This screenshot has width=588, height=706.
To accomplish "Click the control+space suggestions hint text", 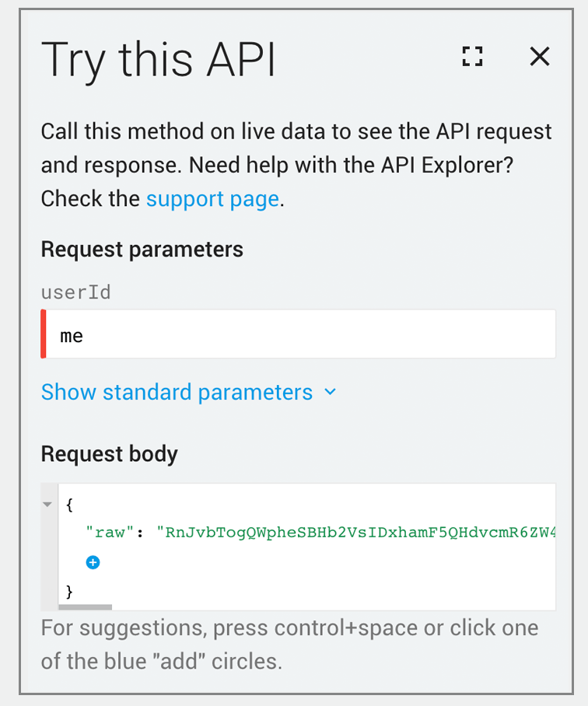I will pos(289,645).
